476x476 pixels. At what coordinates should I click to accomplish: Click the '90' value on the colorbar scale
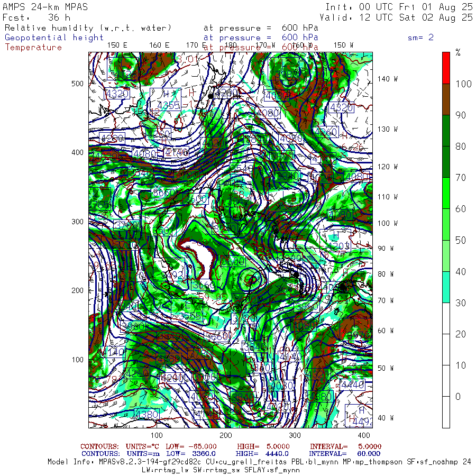point(461,115)
